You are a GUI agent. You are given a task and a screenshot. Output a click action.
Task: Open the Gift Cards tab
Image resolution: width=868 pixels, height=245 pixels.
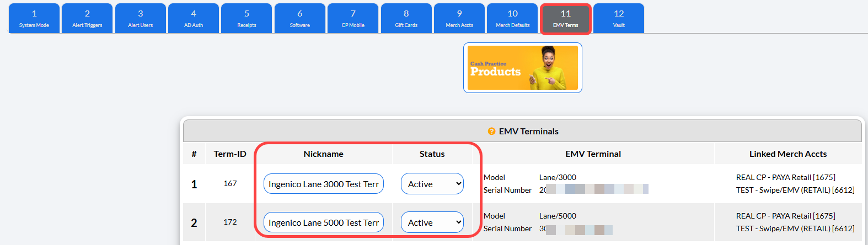coord(406,18)
